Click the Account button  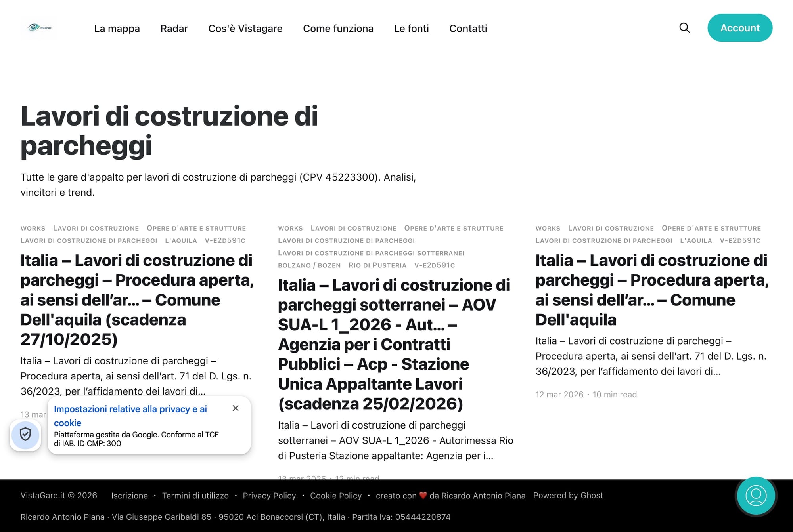coord(739,28)
